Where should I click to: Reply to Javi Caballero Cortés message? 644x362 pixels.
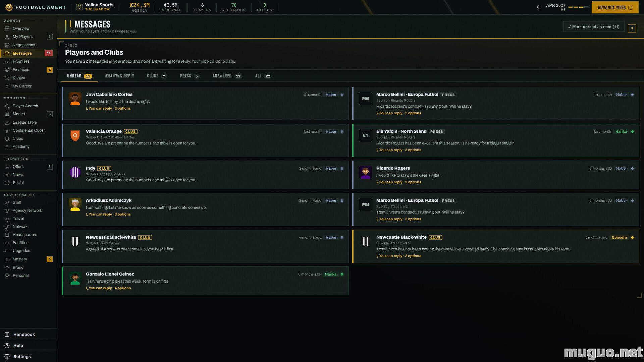[108, 109]
